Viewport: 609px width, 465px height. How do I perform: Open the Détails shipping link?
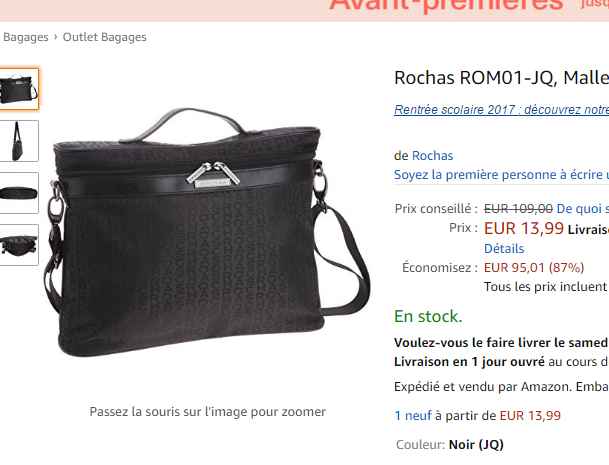coord(504,249)
